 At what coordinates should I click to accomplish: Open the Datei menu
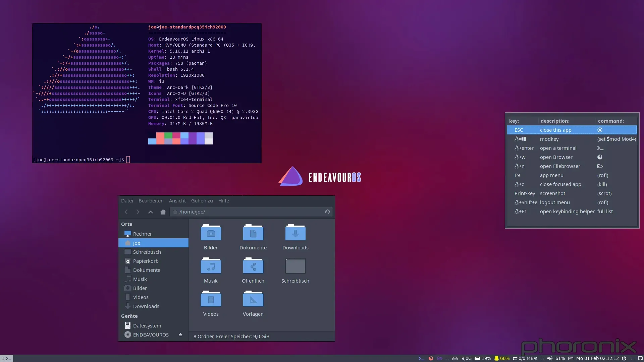pyautogui.click(x=127, y=201)
